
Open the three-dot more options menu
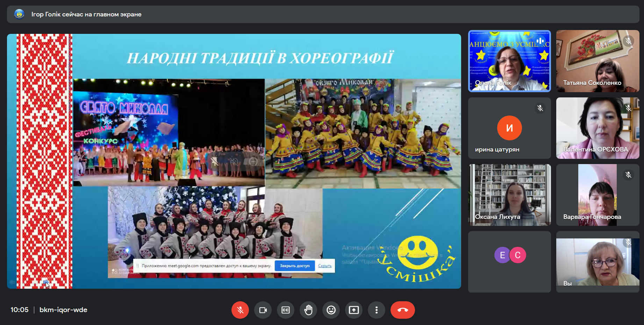tap(377, 310)
